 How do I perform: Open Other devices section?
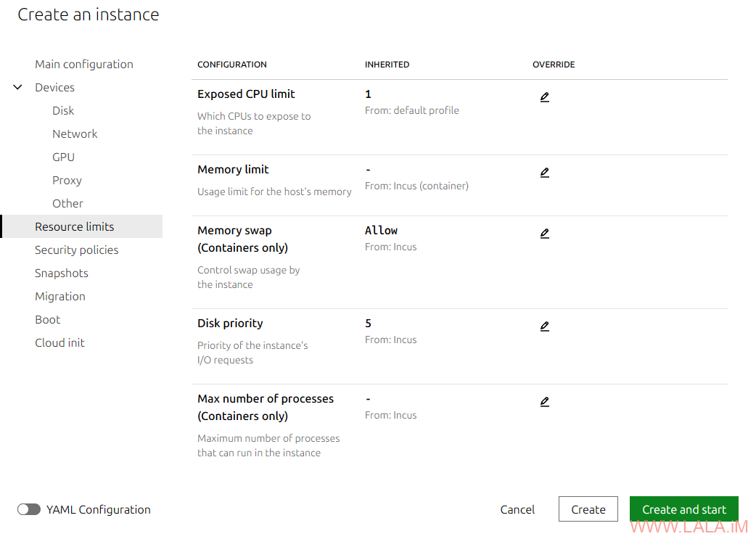pyautogui.click(x=67, y=203)
